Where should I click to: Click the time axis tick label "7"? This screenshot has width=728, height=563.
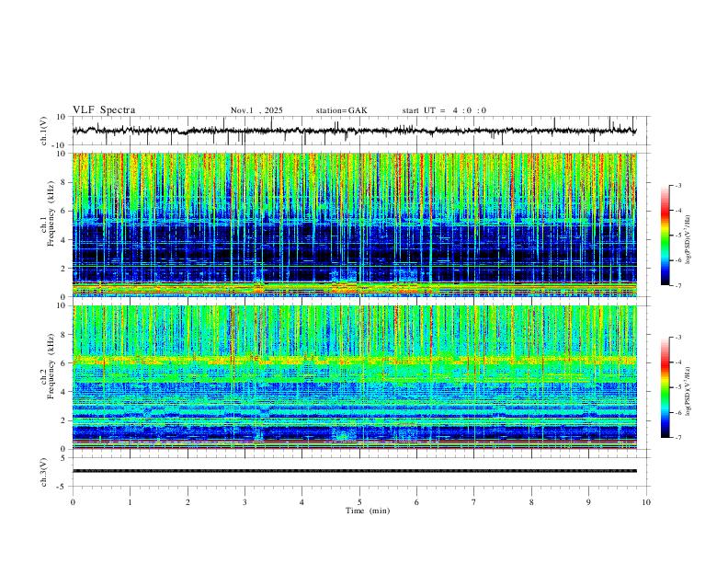click(474, 502)
